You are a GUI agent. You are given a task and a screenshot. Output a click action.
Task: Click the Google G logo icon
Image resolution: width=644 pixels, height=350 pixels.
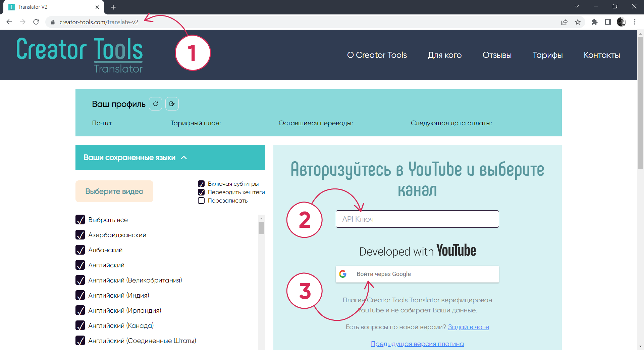343,274
